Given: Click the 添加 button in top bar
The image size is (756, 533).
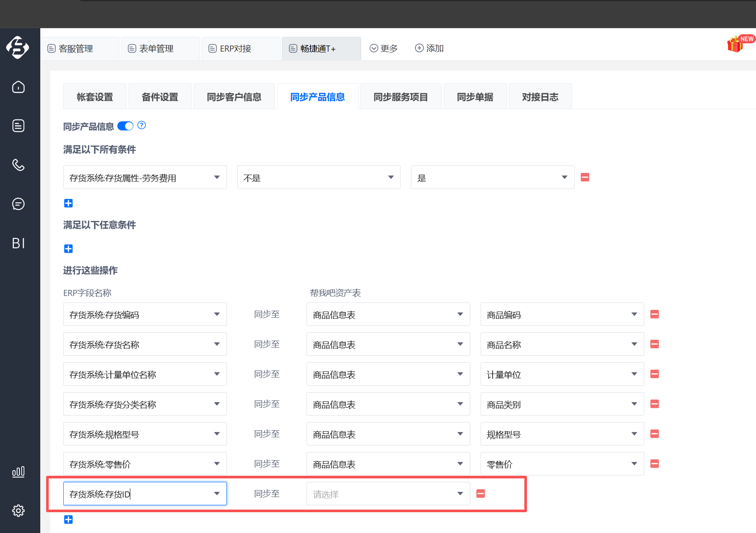Looking at the screenshot, I should [x=430, y=49].
